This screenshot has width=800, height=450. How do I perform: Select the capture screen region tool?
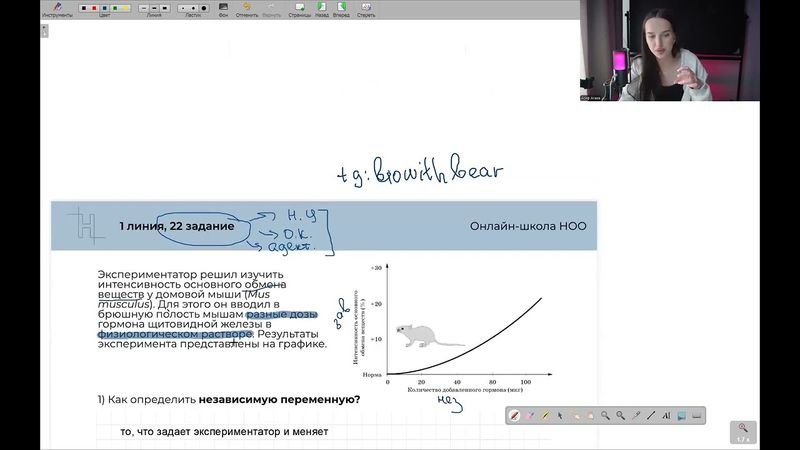pos(682,416)
